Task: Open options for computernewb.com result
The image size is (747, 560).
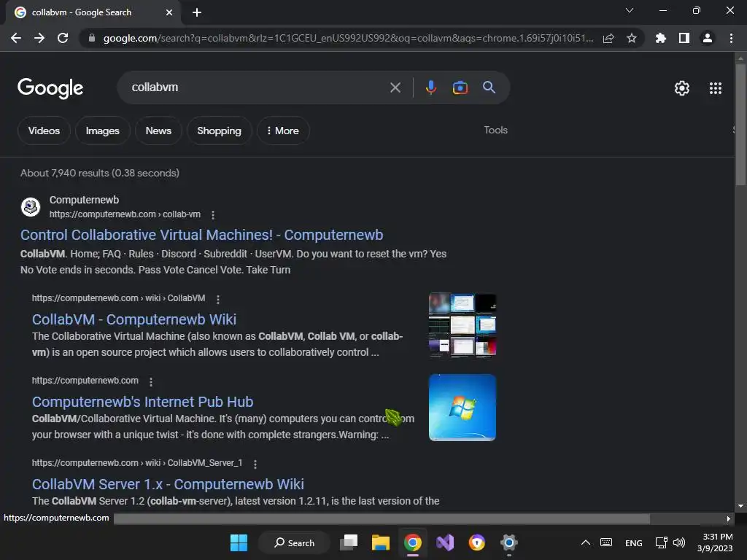Action: [x=151, y=381]
